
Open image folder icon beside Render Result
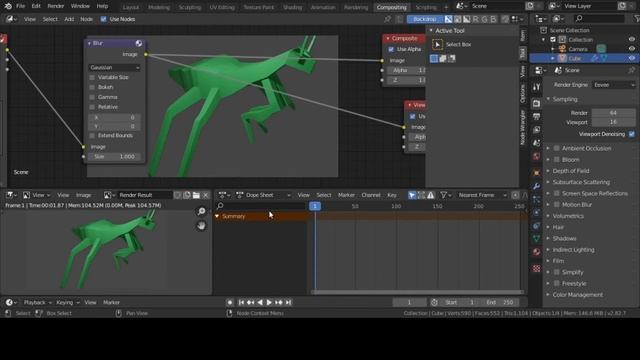pyautogui.click(x=196, y=195)
